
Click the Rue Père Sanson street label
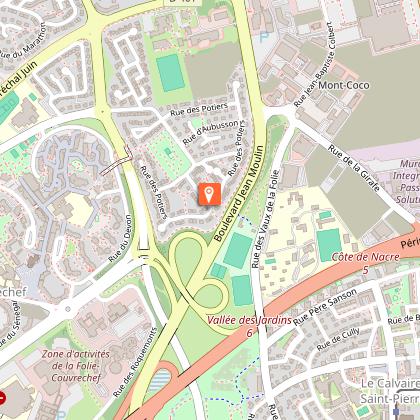coord(325,307)
